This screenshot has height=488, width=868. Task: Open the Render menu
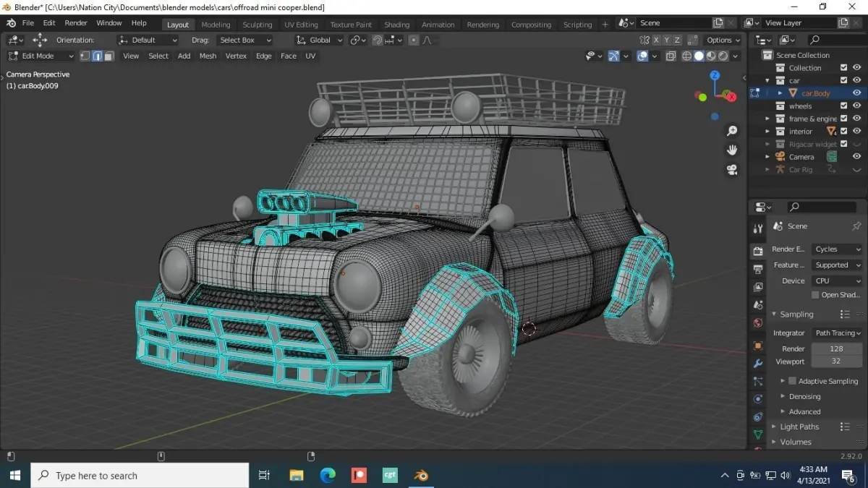click(x=76, y=23)
